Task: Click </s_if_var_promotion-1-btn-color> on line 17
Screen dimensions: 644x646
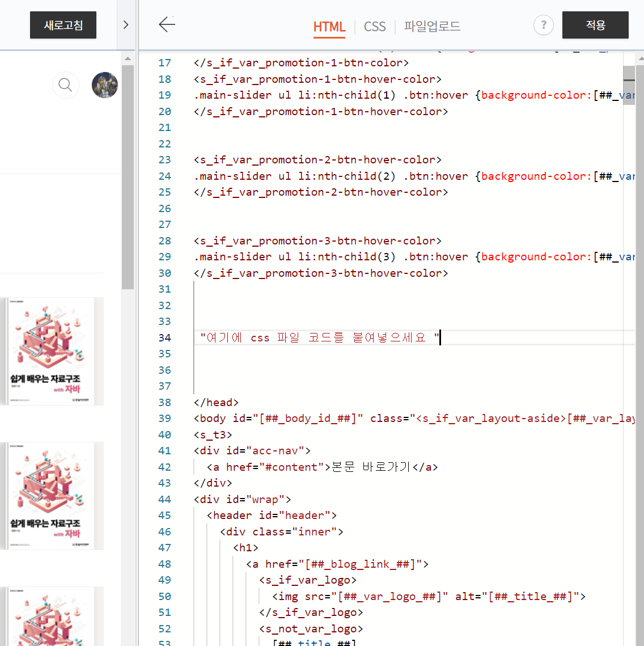Action: pos(301,63)
